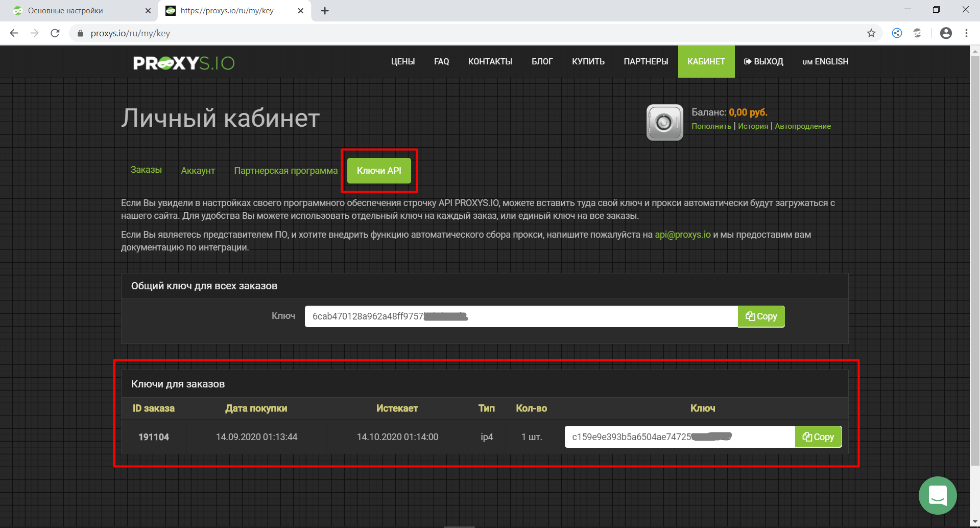
Task: Click the Пополнить link
Action: (x=711, y=126)
